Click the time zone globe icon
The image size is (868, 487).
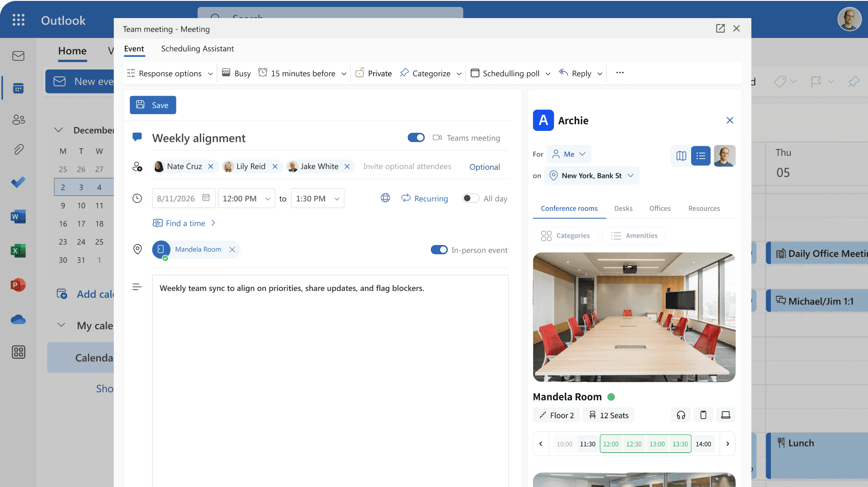pos(385,198)
